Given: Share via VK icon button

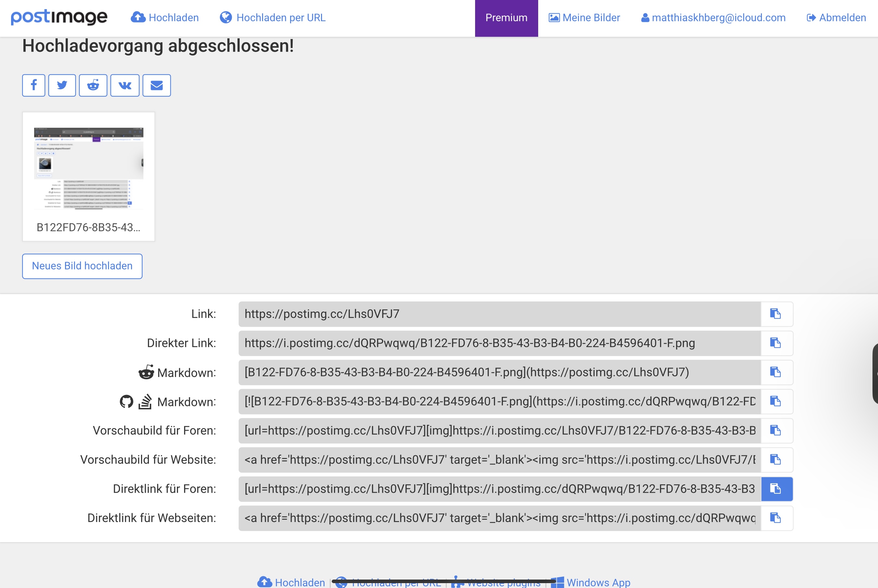Looking at the screenshot, I should tap(125, 85).
